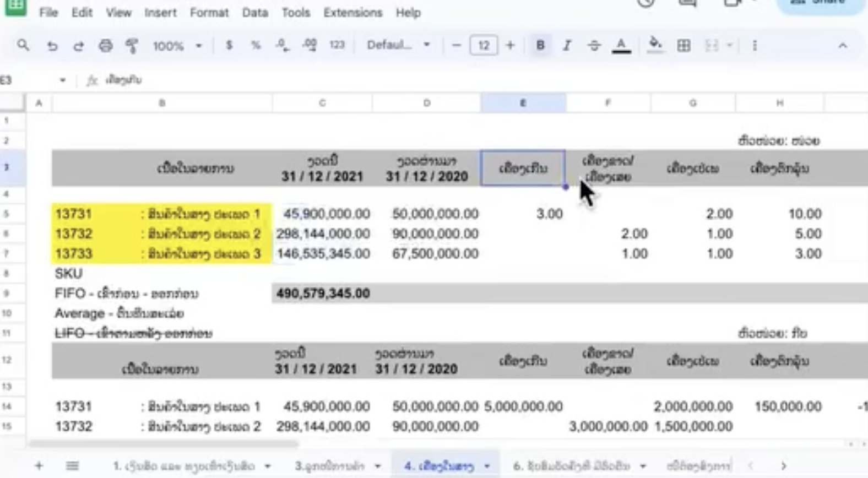Open the borders grid icon

coord(683,46)
